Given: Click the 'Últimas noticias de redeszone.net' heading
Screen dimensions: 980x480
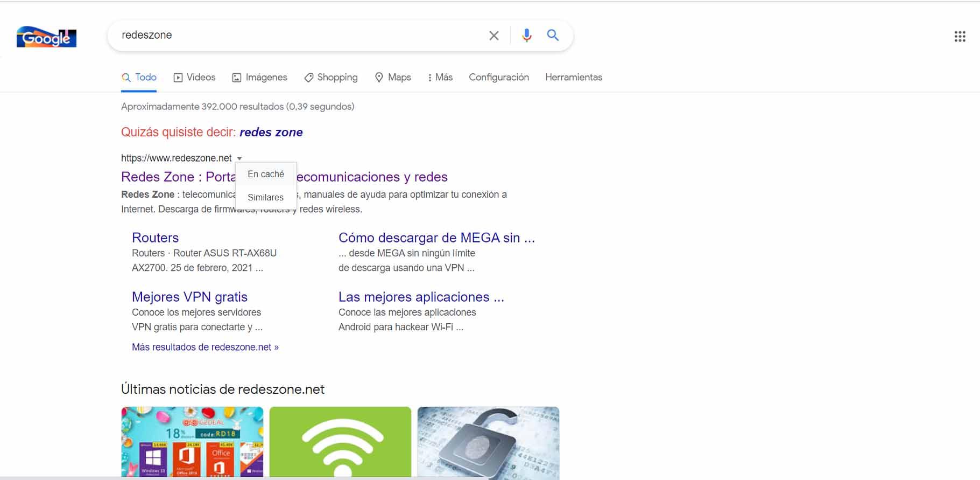Looking at the screenshot, I should [223, 389].
